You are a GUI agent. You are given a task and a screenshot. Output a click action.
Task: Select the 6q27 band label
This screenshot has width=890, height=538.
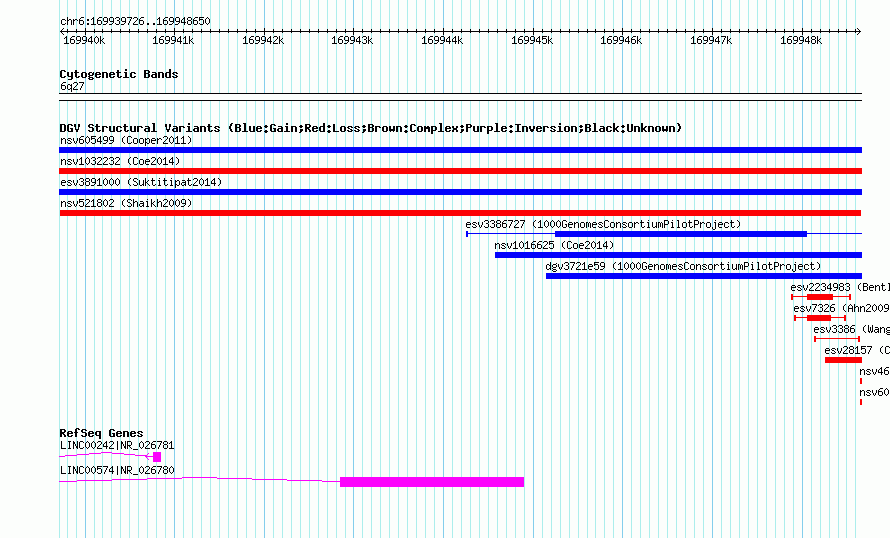(x=72, y=86)
